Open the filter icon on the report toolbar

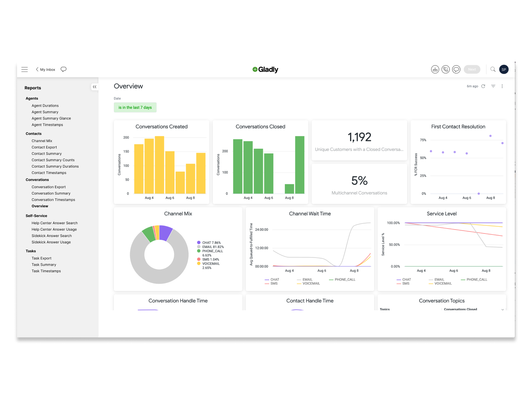point(493,86)
